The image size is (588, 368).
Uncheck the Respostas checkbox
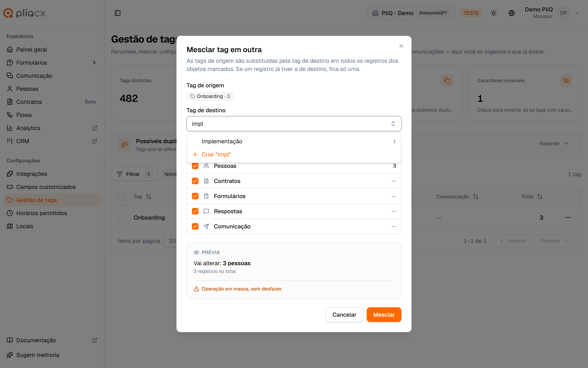(x=195, y=211)
